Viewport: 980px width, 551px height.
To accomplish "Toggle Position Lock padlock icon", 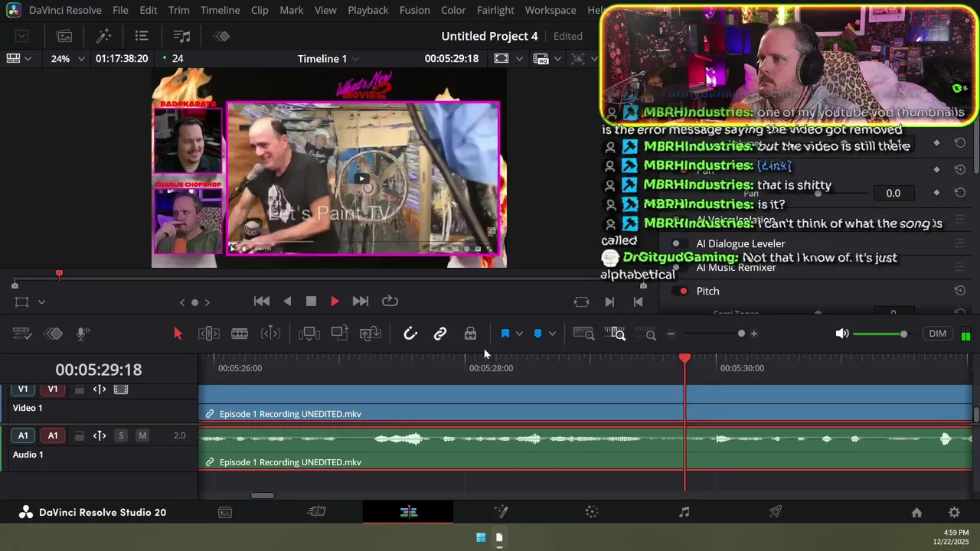I will coord(470,334).
